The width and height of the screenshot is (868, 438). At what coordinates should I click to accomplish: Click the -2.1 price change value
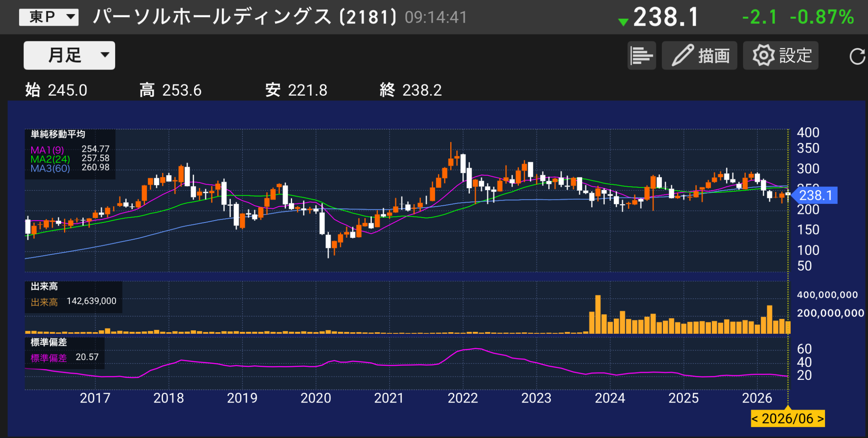pyautogui.click(x=759, y=17)
